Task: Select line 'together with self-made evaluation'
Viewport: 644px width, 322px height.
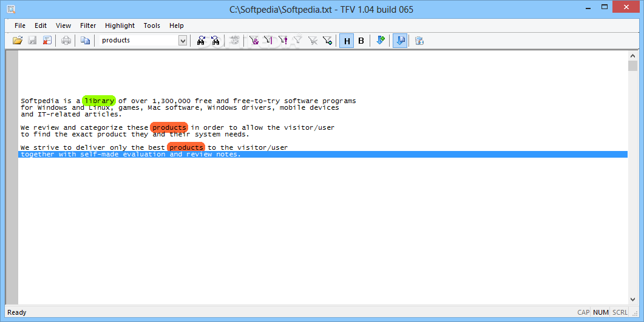Action: (323, 154)
